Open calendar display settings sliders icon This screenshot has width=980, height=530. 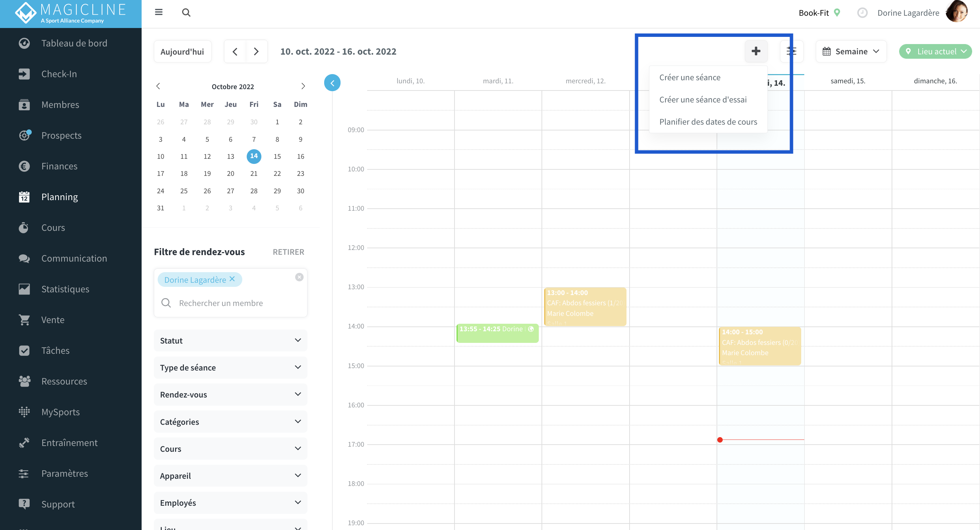pos(791,51)
